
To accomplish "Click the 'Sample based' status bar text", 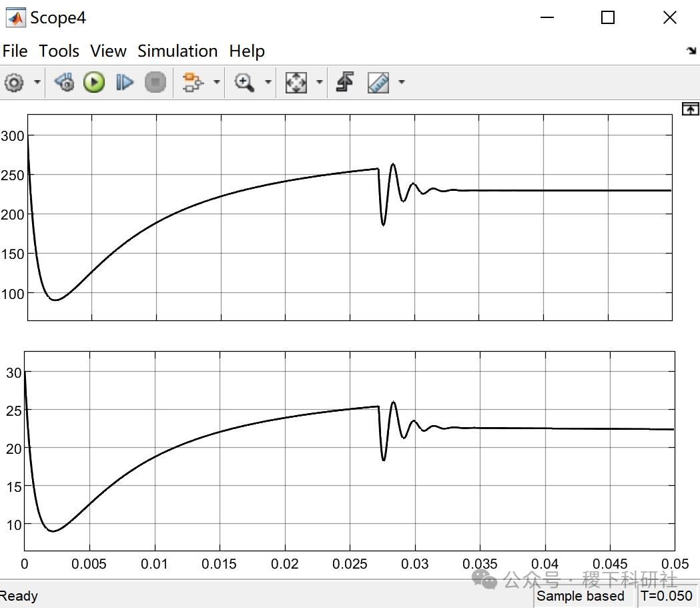I will tap(581, 596).
